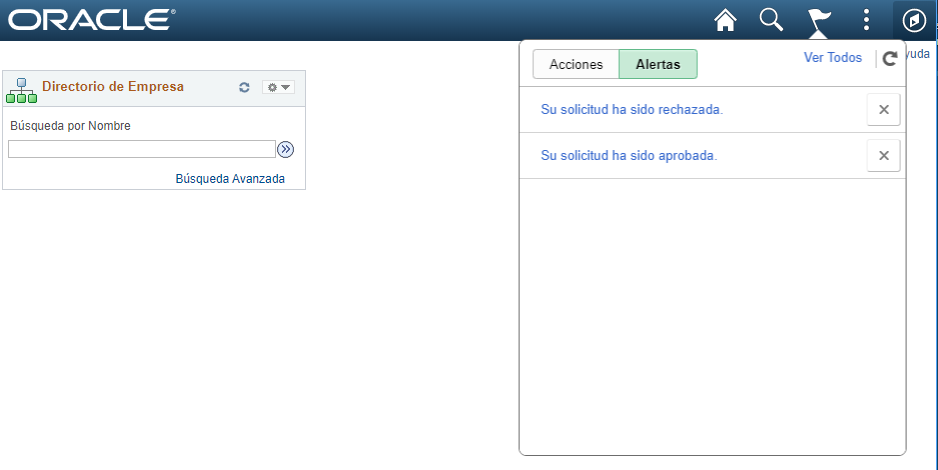The image size is (938, 470).
Task: Open the 'solicitud ha sido aprobada' alert
Action: point(629,156)
